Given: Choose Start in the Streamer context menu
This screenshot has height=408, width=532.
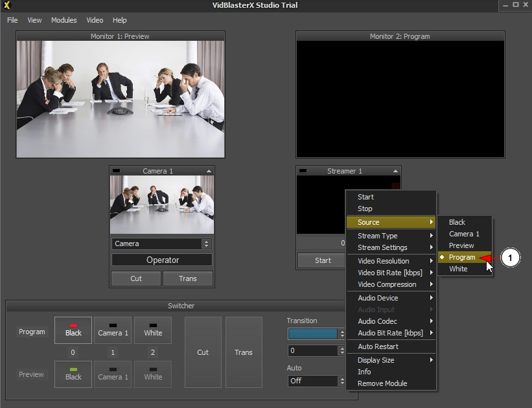Looking at the screenshot, I should tap(391, 197).
